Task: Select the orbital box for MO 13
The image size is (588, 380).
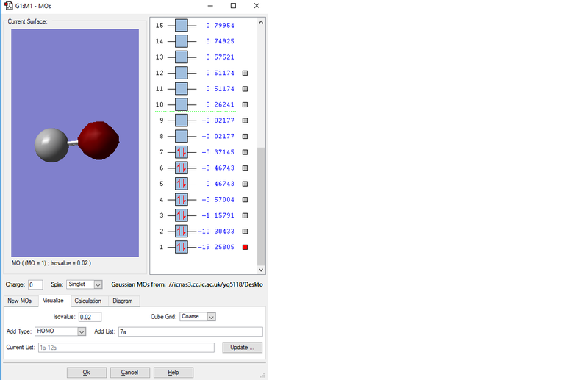Action: (182, 57)
